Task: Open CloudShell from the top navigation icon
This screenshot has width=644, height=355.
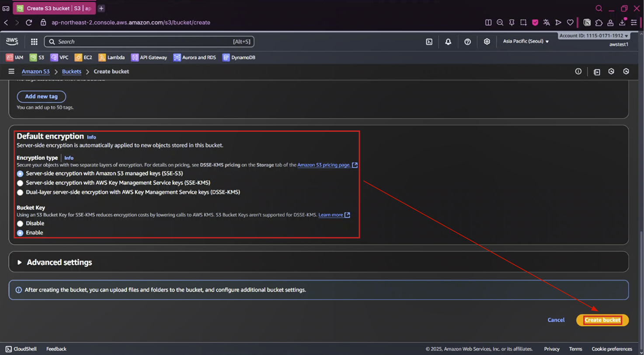Action: point(429,42)
